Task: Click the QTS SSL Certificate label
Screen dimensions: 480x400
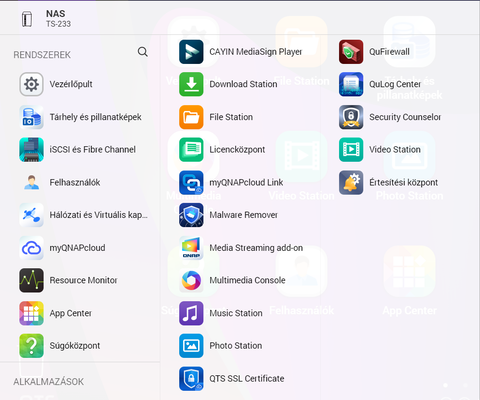Action: point(247,379)
